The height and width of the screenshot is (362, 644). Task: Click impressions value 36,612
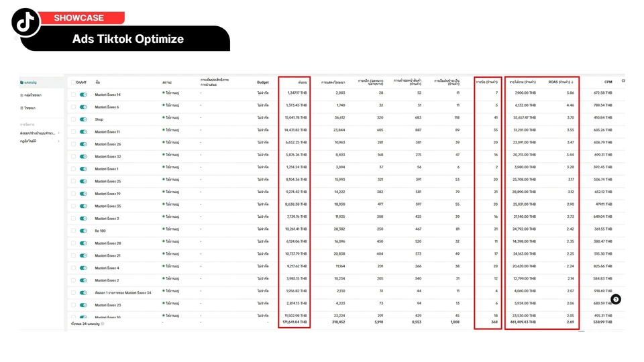pos(339,118)
